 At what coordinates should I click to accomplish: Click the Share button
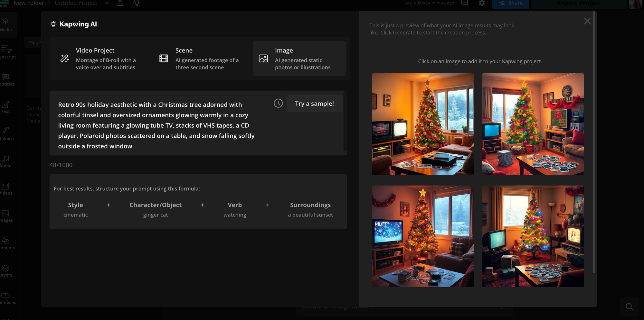[510, 3]
